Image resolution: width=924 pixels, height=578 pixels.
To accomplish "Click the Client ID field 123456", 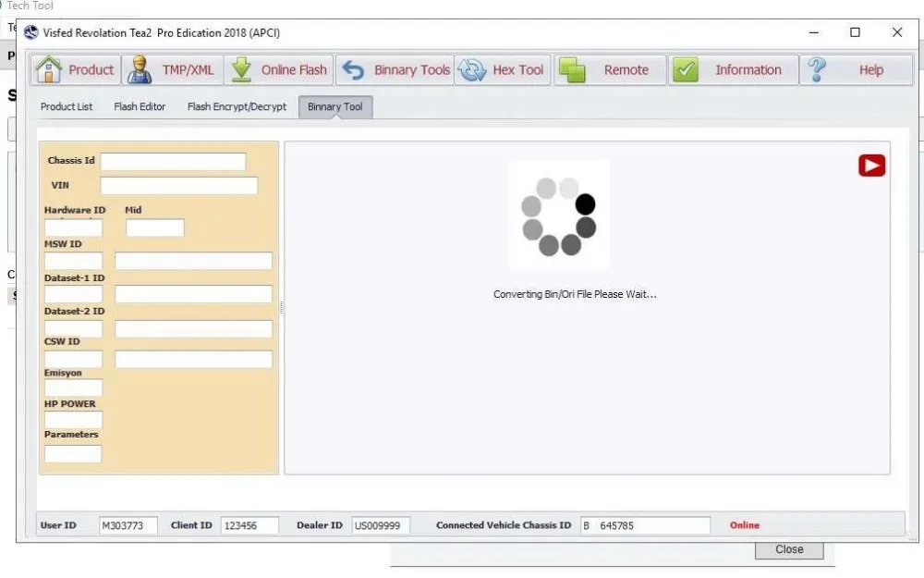I will (249, 525).
